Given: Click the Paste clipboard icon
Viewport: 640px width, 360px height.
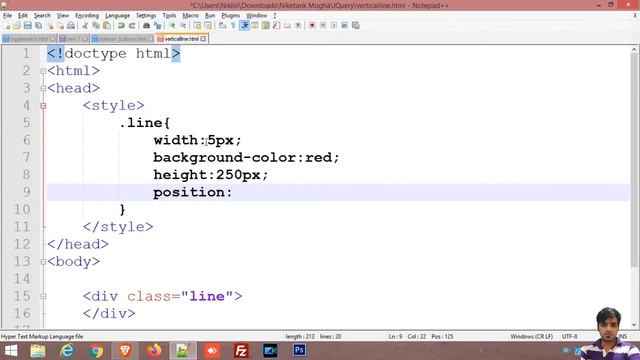Looking at the screenshot, I should [107, 26].
